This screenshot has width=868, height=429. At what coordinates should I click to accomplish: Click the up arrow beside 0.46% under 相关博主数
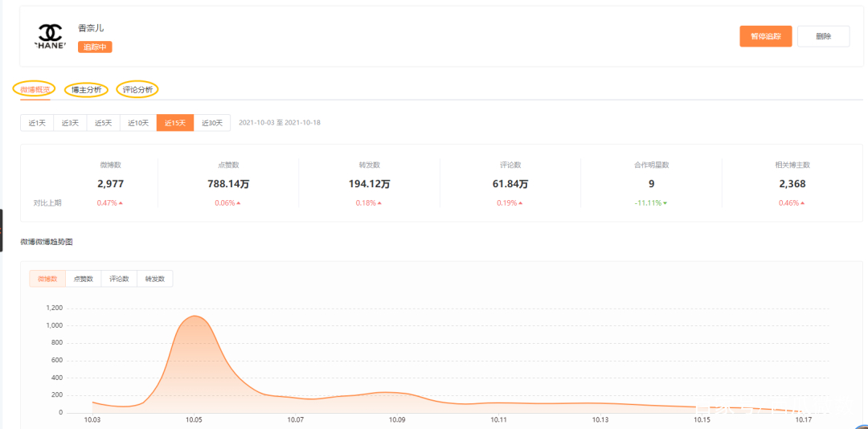coord(801,203)
